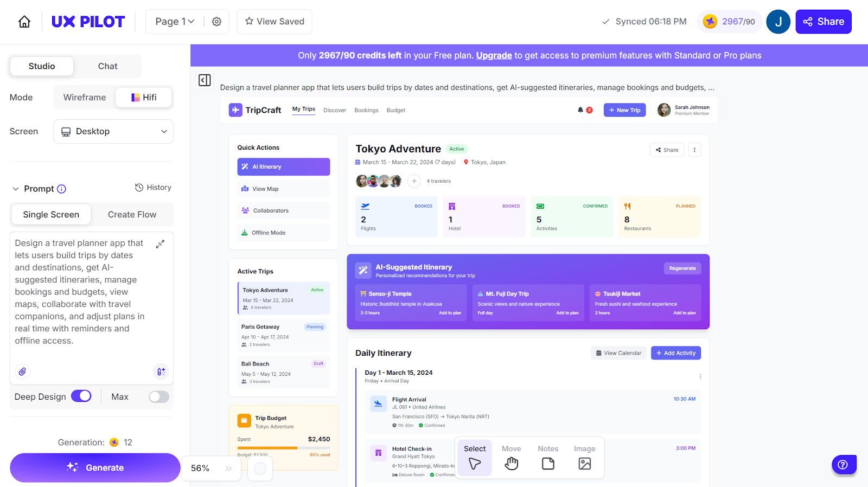Open page settings gear icon
The height and width of the screenshot is (487, 868).
pos(216,22)
